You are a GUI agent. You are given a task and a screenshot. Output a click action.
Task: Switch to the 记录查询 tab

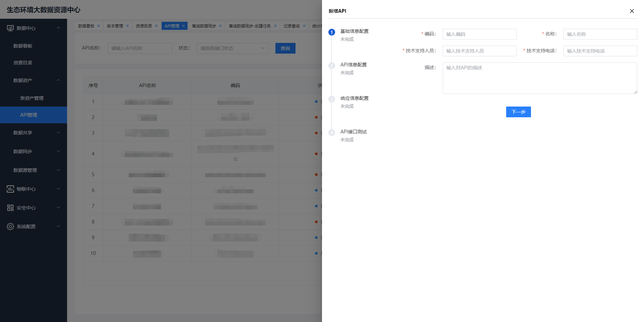click(291, 26)
